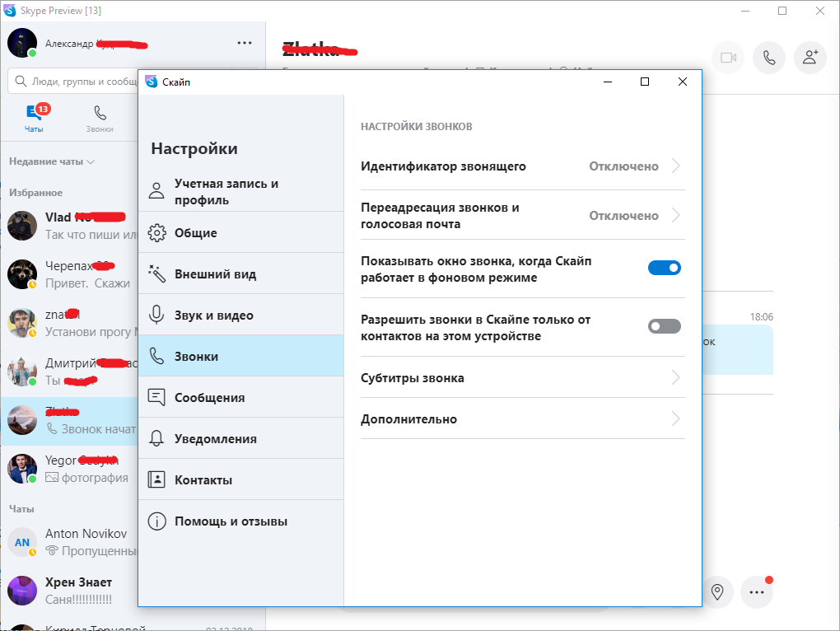Viewport: 840px width, 631px height.
Task: Expand Дополнительно chevron
Action: click(675, 418)
